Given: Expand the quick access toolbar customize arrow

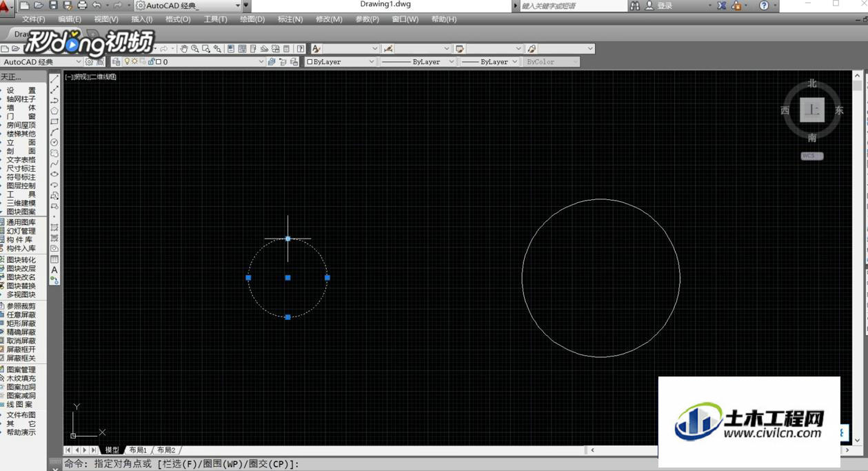Looking at the screenshot, I should [246, 6].
